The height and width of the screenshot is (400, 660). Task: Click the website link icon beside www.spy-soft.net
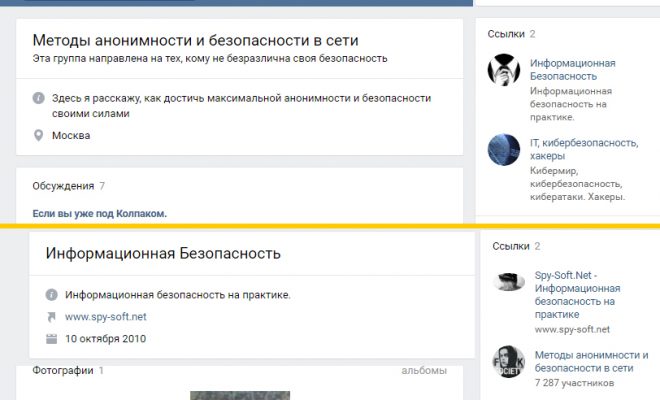click(52, 317)
